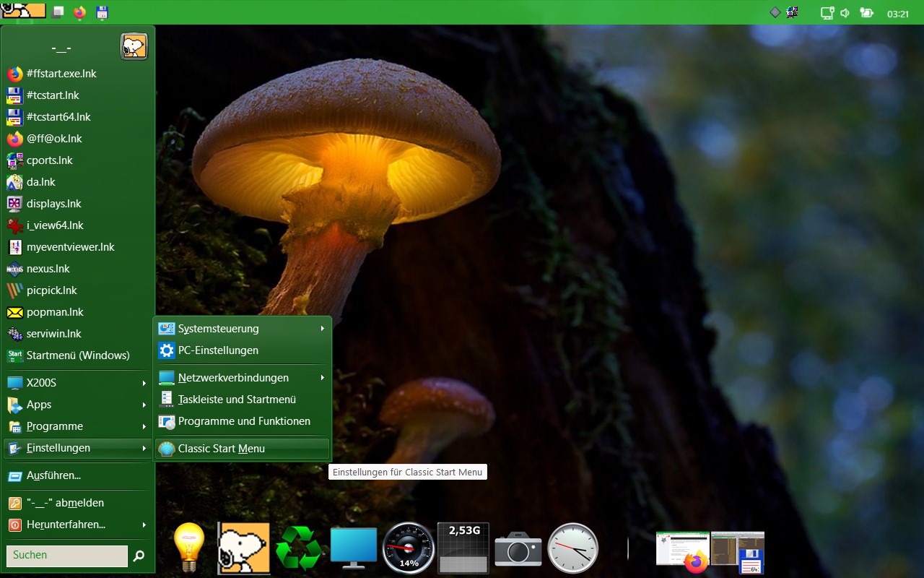Click the Snoopy user picture in menu
Screen dimensions: 924x578
[134, 47]
